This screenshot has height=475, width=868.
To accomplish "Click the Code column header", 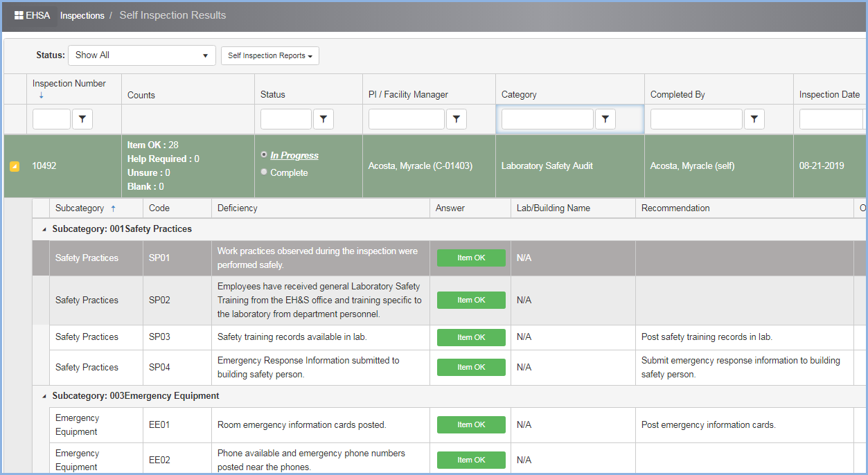I will click(159, 208).
